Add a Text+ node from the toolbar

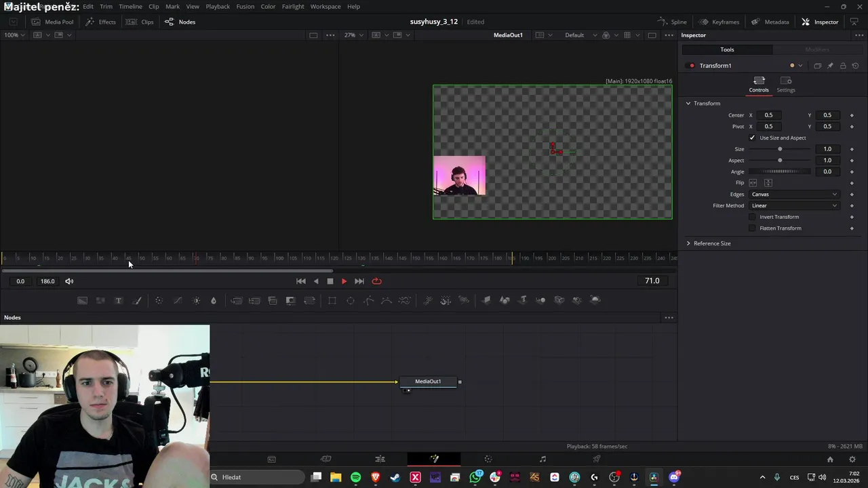point(119,300)
